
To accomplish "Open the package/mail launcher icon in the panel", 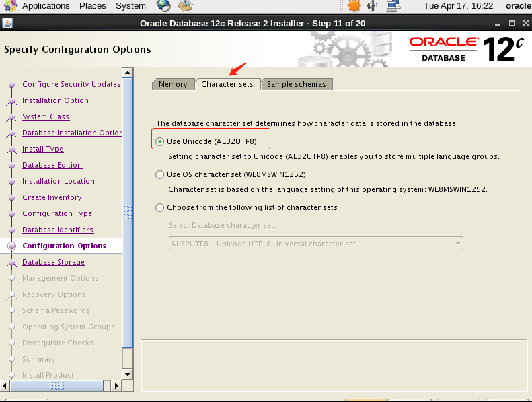I will 185,6.
